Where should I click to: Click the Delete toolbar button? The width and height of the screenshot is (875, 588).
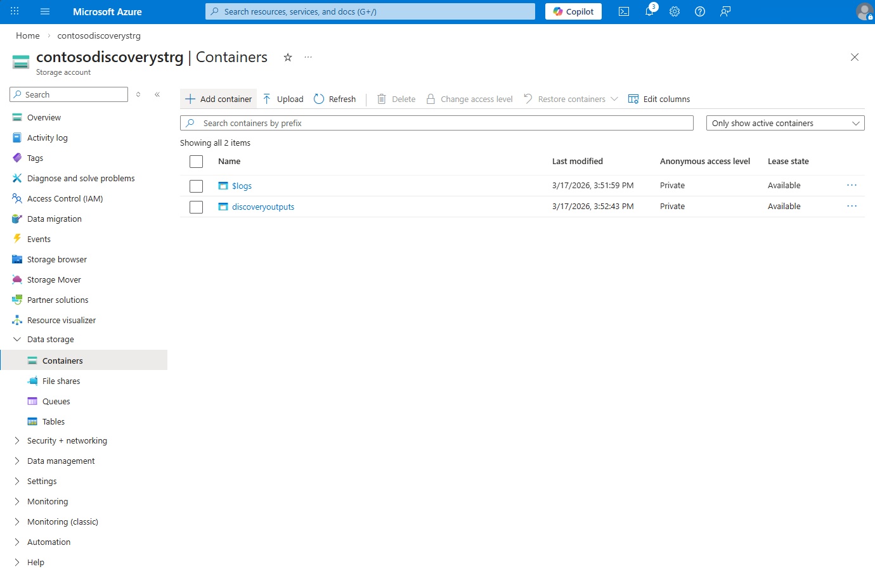[396, 99]
